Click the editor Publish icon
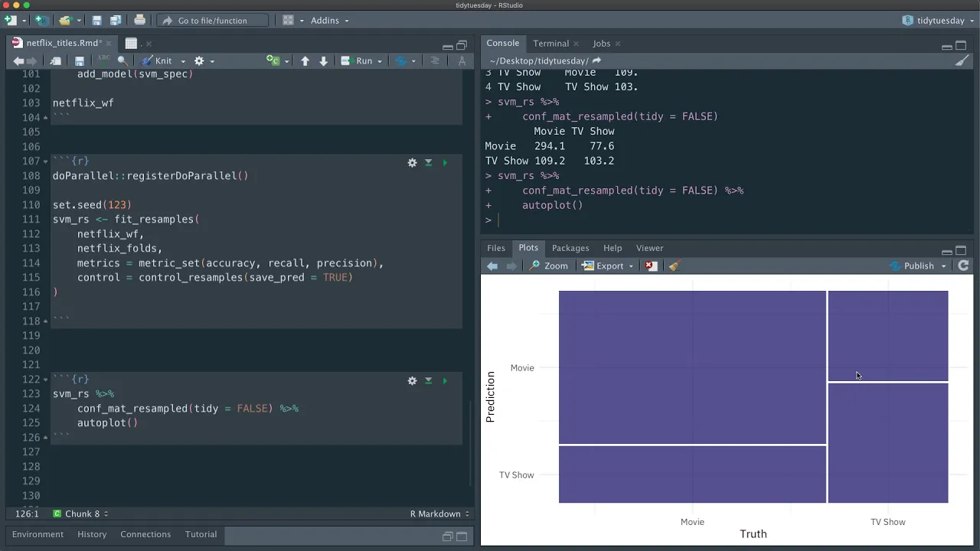980x551 pixels. point(400,61)
